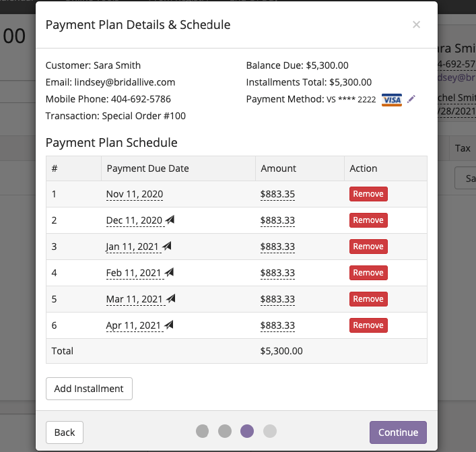This screenshot has width=476, height=452.
Task: Edit payment method with pencil icon
Action: pos(411,99)
